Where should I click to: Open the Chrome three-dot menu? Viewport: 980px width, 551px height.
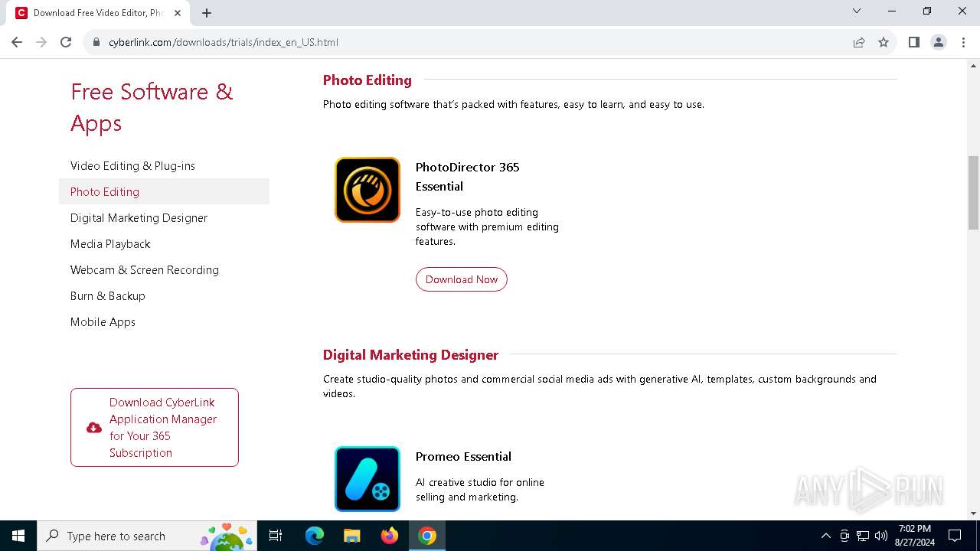(963, 42)
